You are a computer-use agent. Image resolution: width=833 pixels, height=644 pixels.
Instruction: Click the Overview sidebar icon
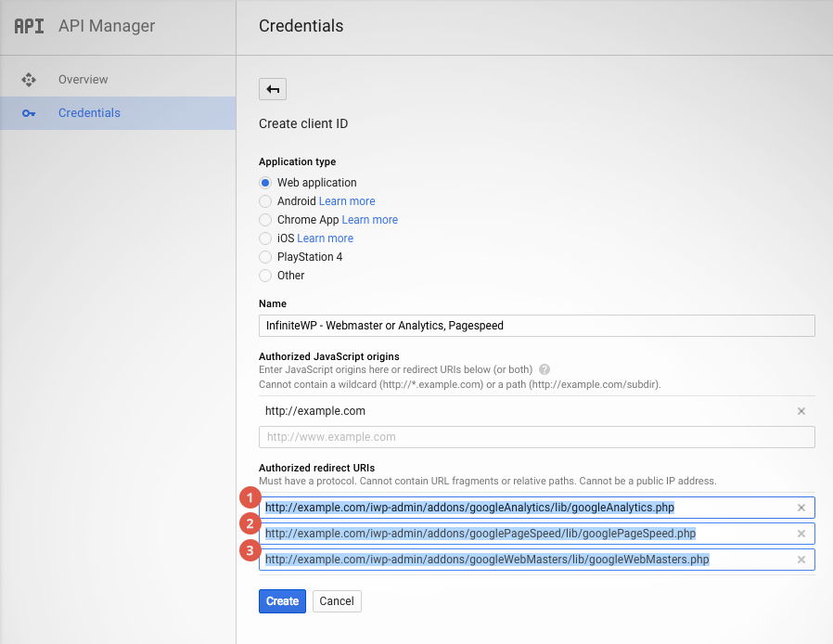point(29,80)
